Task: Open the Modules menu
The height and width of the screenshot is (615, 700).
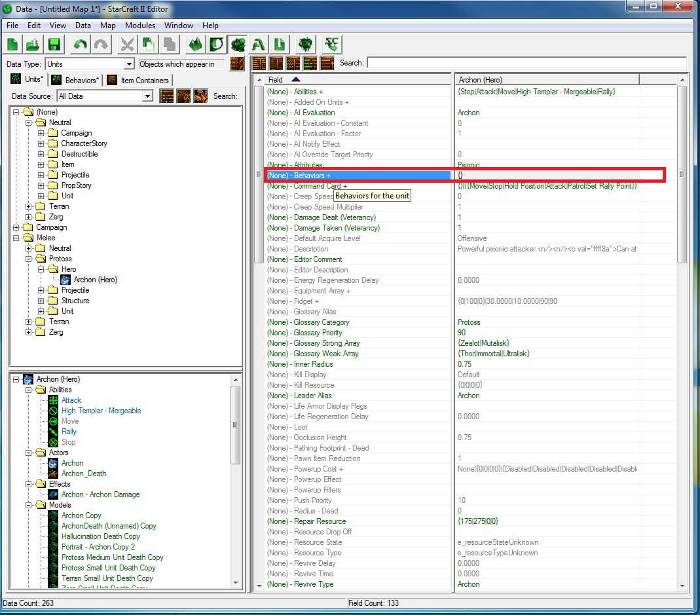Action: [140, 26]
